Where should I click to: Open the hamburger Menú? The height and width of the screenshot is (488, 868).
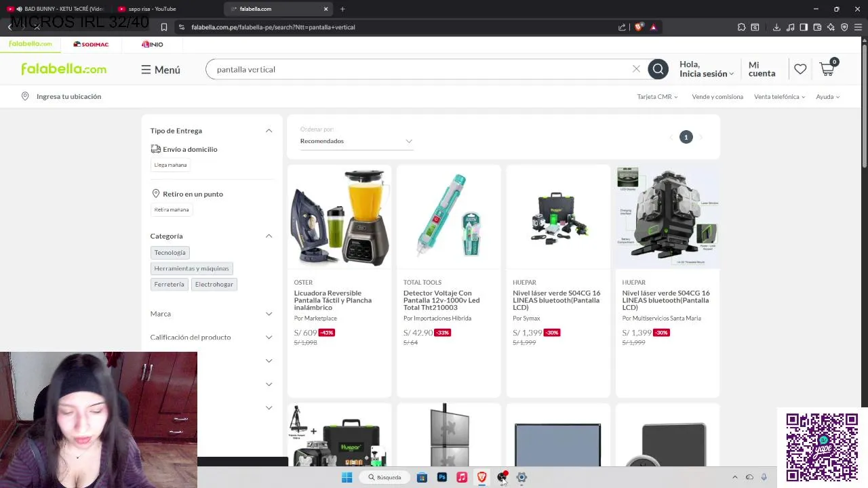[x=161, y=69]
